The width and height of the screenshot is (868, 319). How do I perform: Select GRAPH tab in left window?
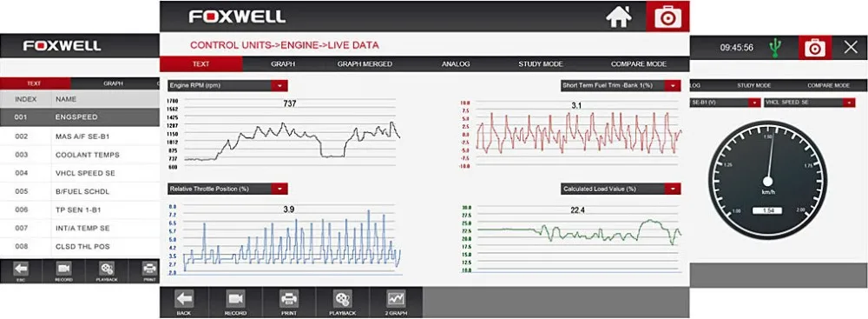coord(113,83)
